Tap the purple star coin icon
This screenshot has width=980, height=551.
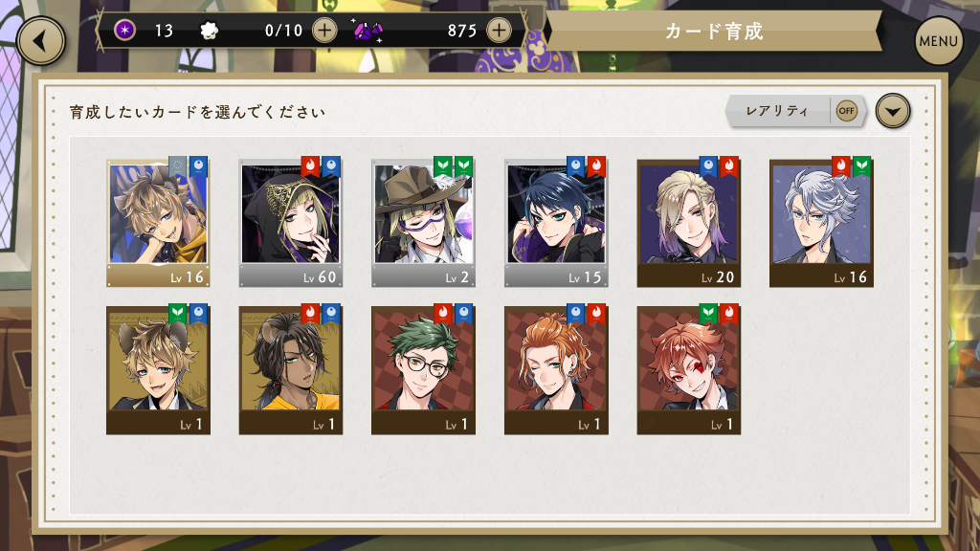(x=125, y=30)
